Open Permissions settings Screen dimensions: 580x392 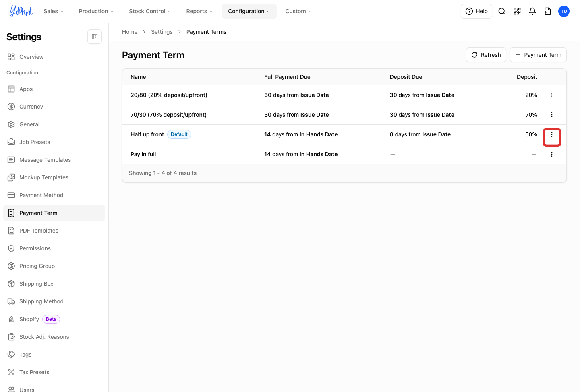coord(54,248)
